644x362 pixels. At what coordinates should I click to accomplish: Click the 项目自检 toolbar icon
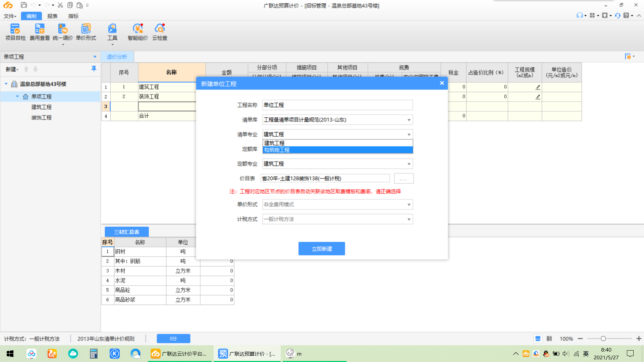[15, 32]
